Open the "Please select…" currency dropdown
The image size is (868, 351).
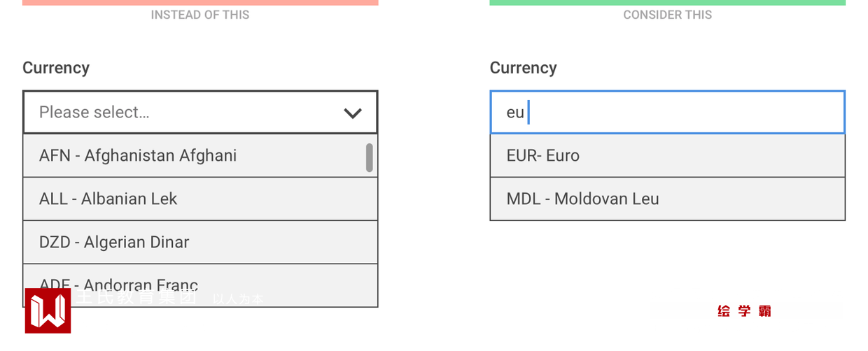click(x=189, y=113)
